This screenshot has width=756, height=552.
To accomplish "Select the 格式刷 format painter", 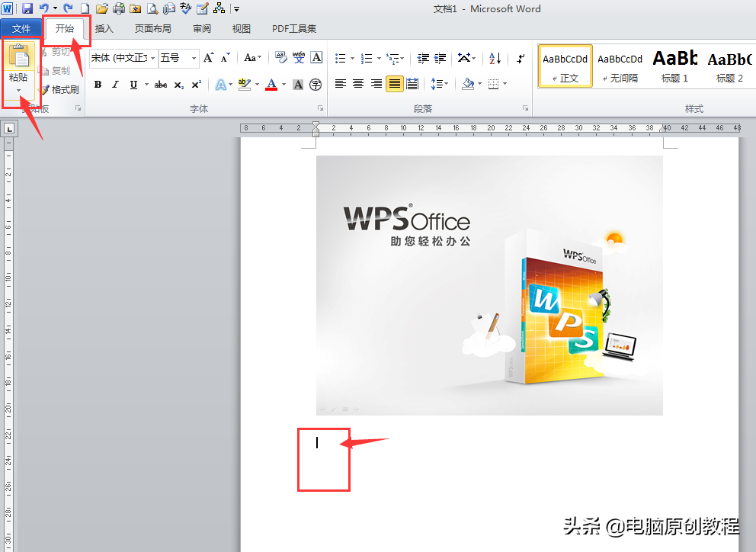I will tap(59, 90).
